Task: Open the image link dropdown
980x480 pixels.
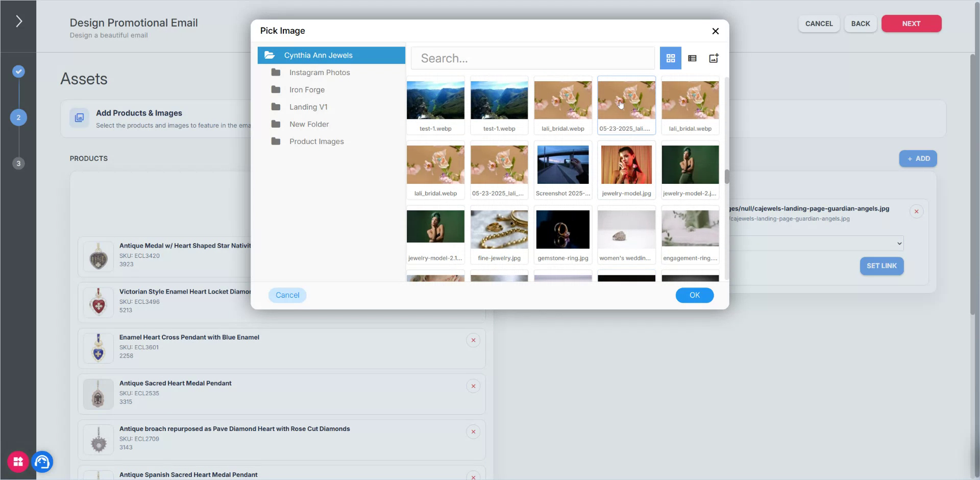Action: click(817, 243)
